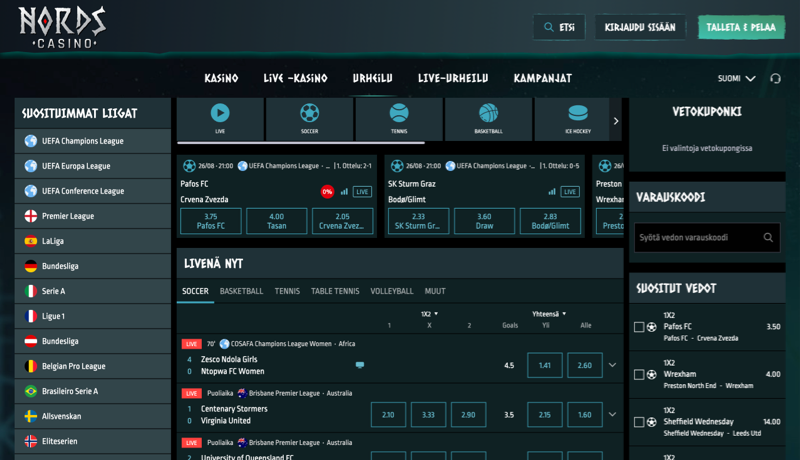
Task: Expand the Centenary Stormers match markets
Action: [613, 414]
